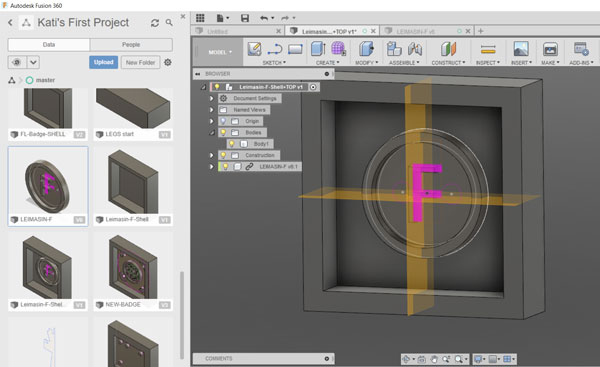Click the New Component assemble icon
The width and height of the screenshot is (600, 367).
(x=394, y=49)
